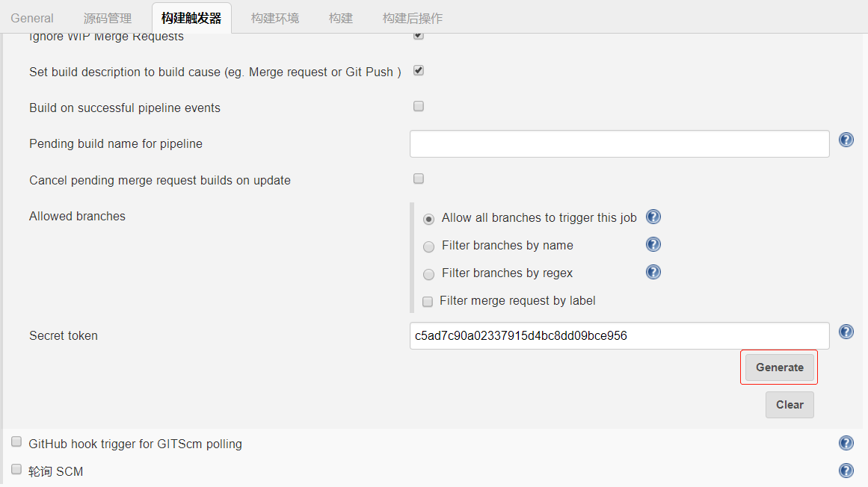Screen dimensions: 868x487
Task: Enable Cancel pending merge request builds checkbox
Action: coord(419,179)
